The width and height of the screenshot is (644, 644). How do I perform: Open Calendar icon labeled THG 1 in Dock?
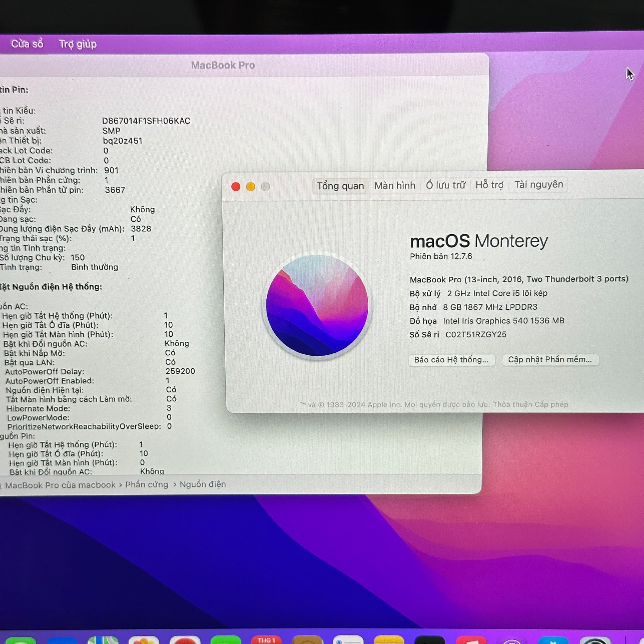[266, 639]
